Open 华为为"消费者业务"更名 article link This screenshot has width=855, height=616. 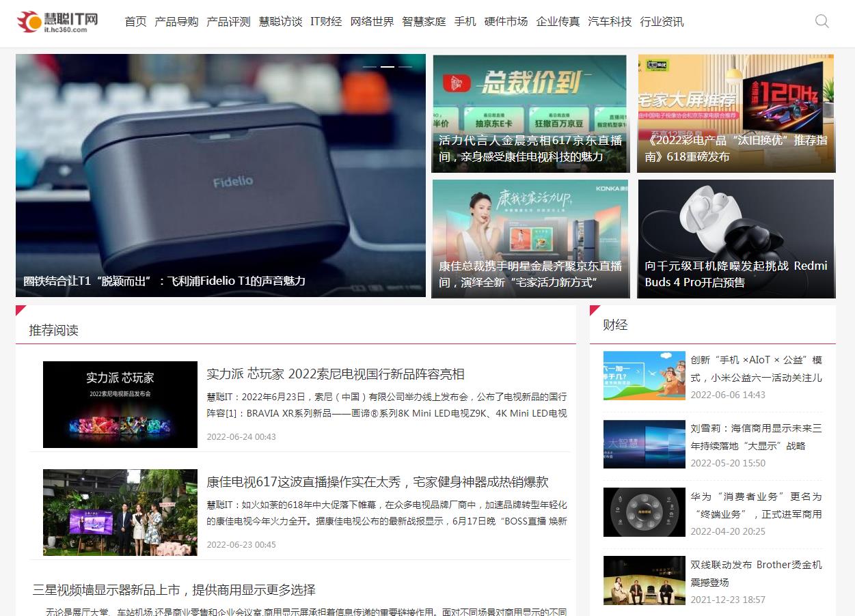coord(757,505)
